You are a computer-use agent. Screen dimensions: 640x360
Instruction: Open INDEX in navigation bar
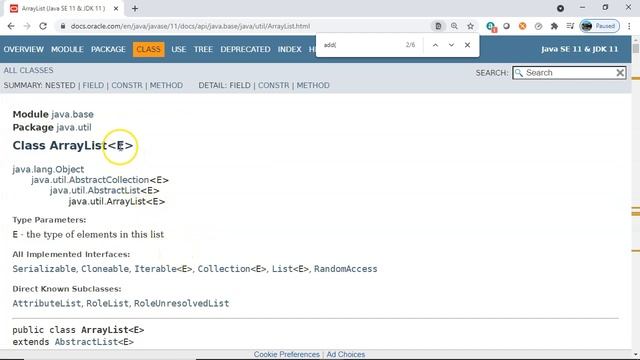coord(290,49)
